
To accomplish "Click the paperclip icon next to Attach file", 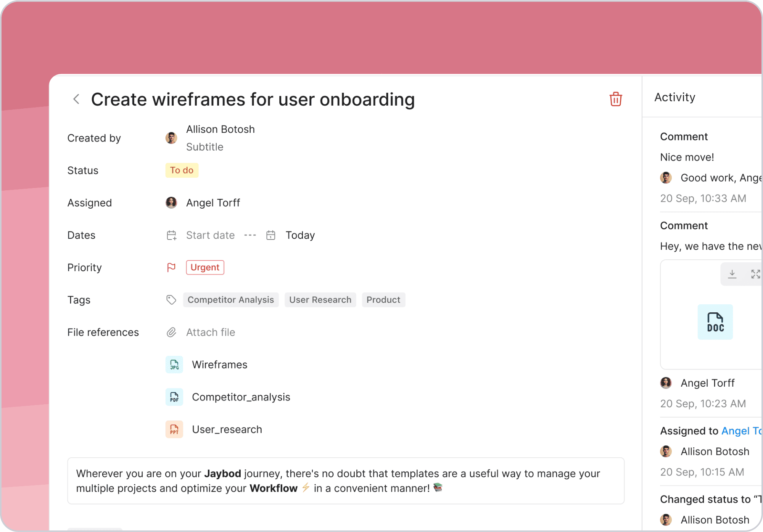I will (x=171, y=332).
